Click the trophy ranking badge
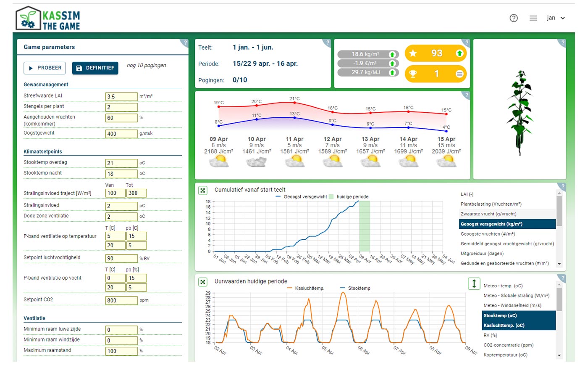Viewport: 588px width, 368px height. coord(435,74)
